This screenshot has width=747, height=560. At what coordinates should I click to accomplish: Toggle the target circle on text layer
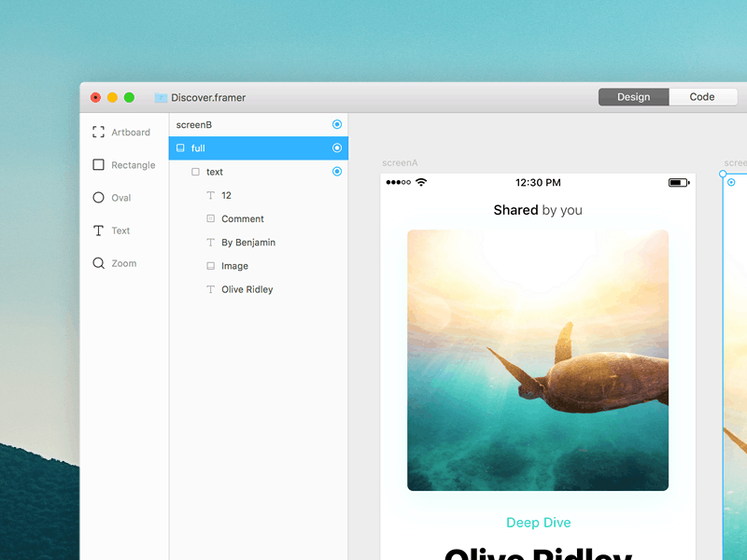pos(336,172)
